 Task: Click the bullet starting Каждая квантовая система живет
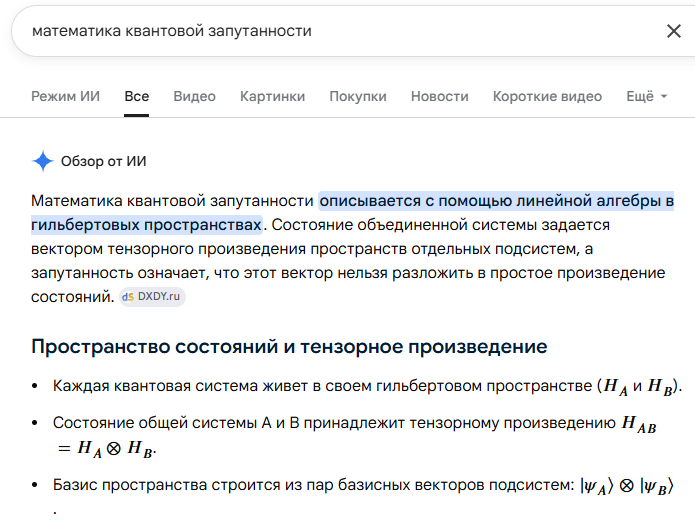pyautogui.click(x=367, y=386)
